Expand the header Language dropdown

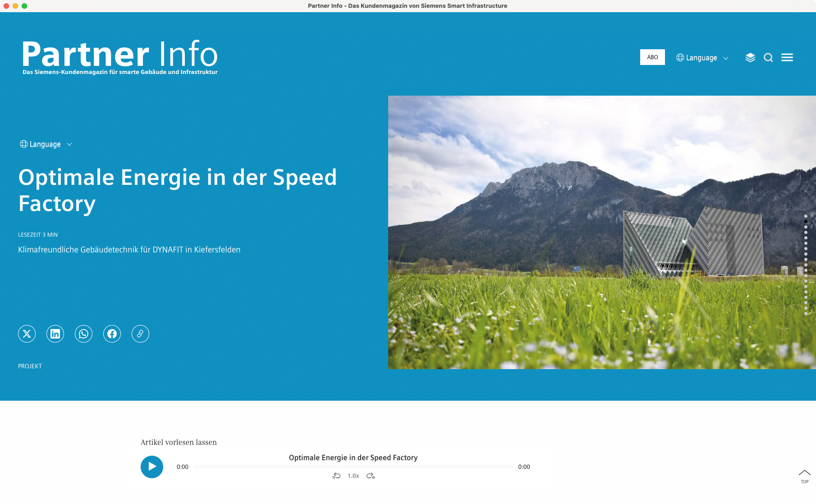coord(702,58)
